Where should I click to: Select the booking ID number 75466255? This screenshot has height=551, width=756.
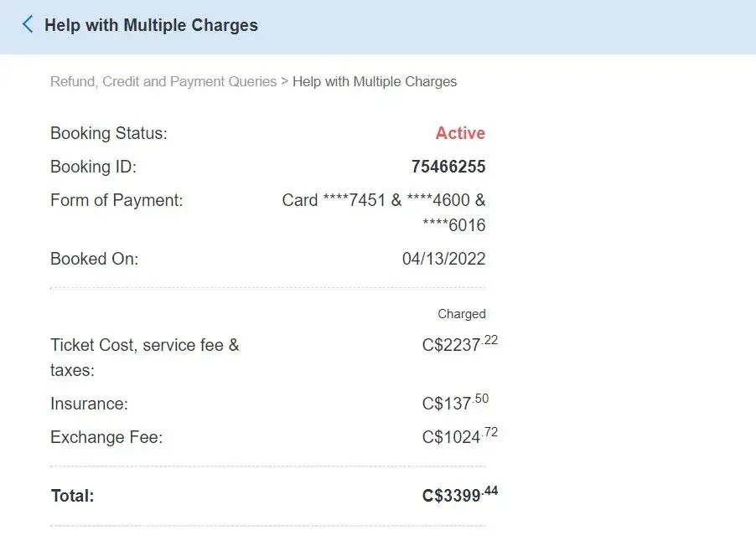[x=448, y=167]
